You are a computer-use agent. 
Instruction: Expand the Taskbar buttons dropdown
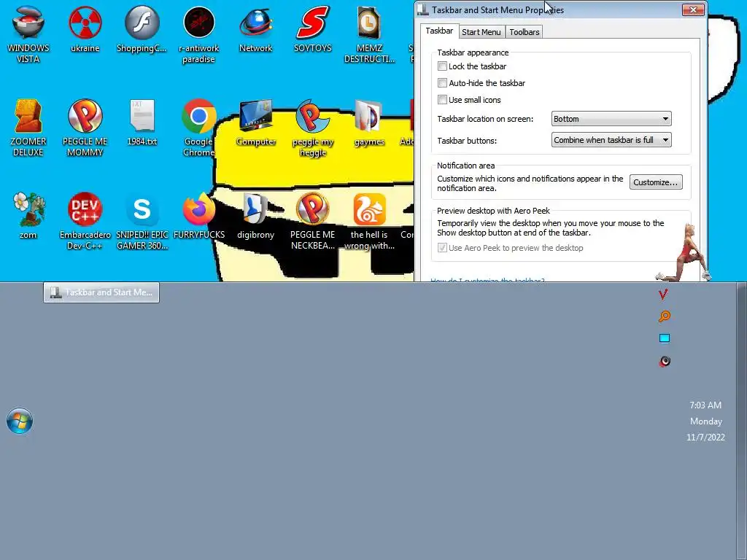611,139
